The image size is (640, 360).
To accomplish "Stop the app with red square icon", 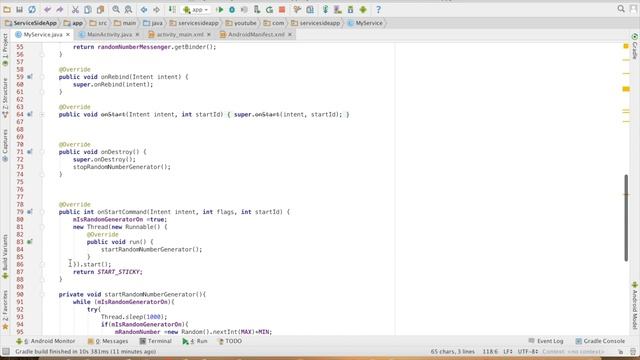I will tap(282, 9).
